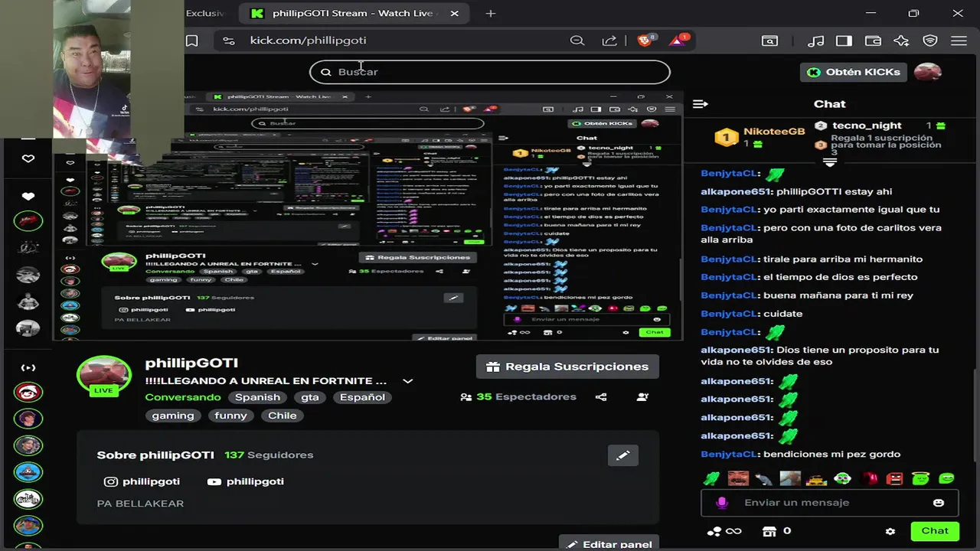Viewport: 980px width, 551px height.
Task: Focus the Buscar search field
Action: pyautogui.click(x=490, y=72)
